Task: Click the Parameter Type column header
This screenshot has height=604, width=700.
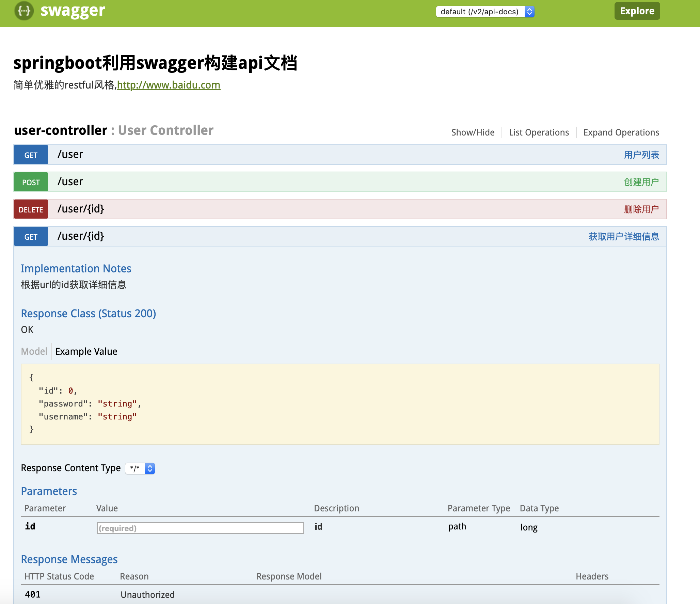Action: pos(479,508)
